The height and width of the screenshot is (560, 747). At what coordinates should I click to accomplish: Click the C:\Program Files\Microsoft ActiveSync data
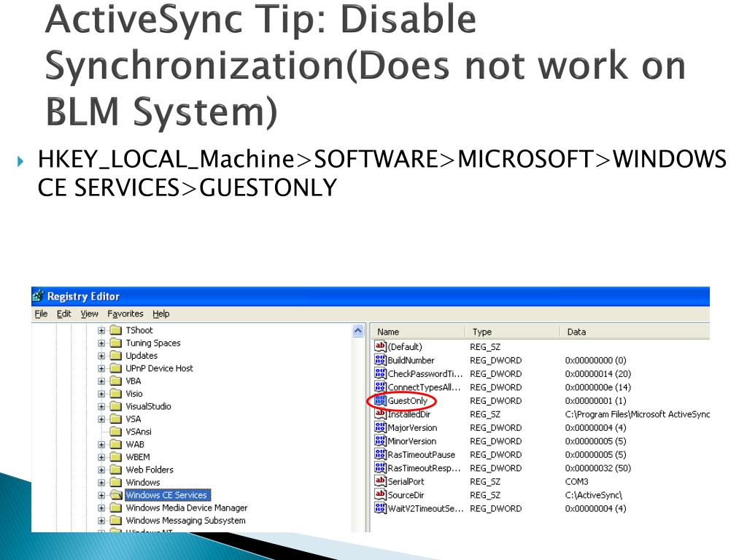pyautogui.click(x=638, y=414)
